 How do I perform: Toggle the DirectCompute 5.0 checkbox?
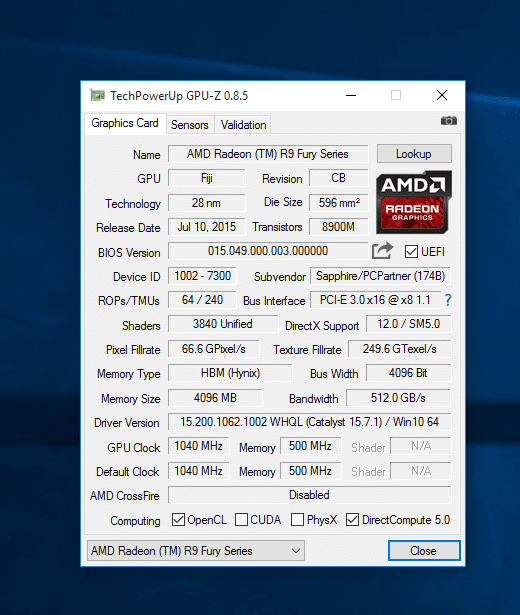point(352,520)
